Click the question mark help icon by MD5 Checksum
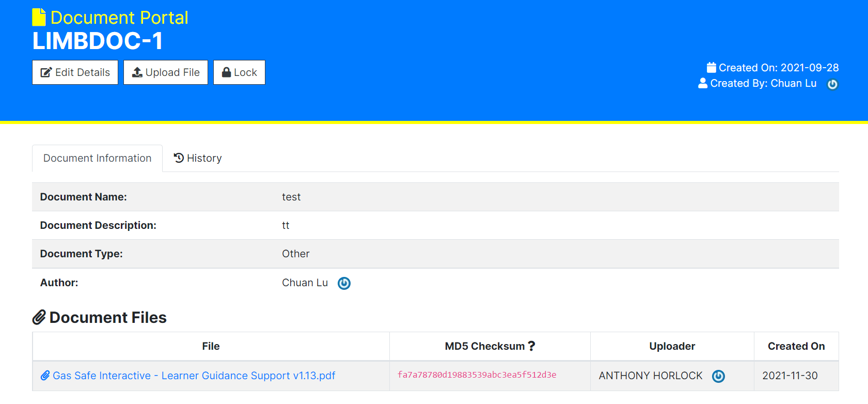868x404 pixels. point(531,346)
